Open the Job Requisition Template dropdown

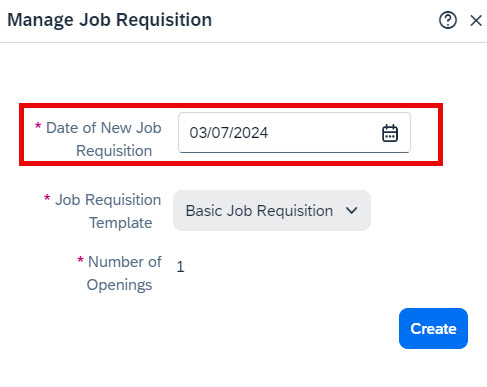[x=272, y=210]
